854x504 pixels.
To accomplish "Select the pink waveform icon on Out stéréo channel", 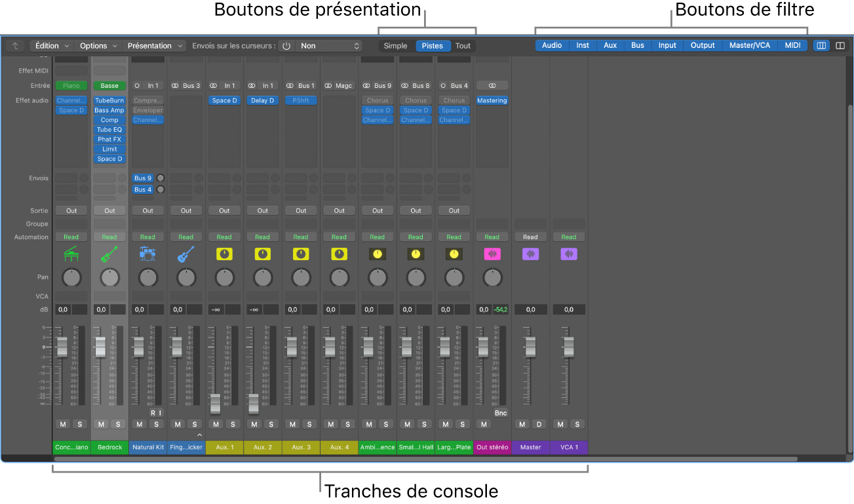I will [492, 254].
